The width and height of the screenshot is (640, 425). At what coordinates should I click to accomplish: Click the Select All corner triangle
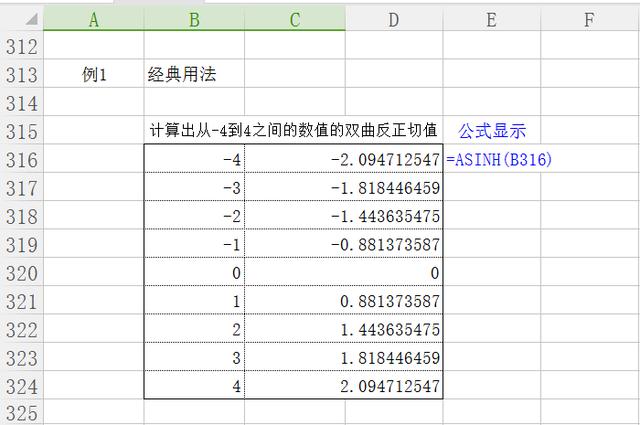[x=22, y=18]
